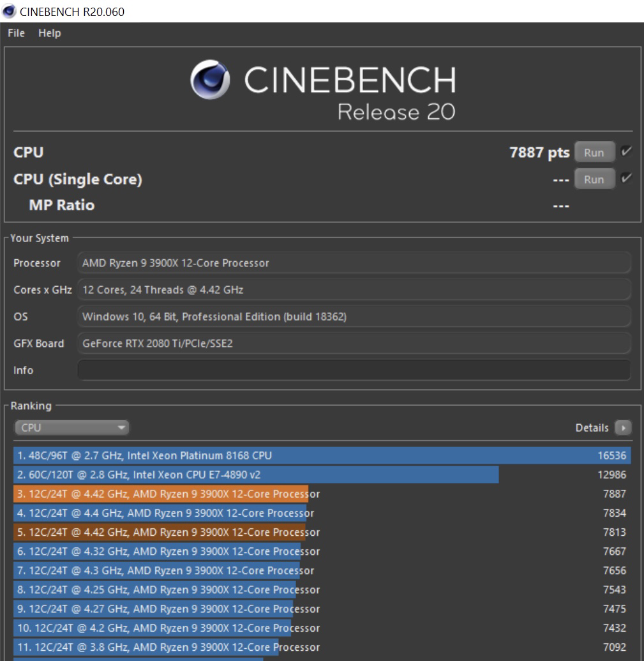
Task: Run the CPU Single Core benchmark
Action: click(594, 179)
